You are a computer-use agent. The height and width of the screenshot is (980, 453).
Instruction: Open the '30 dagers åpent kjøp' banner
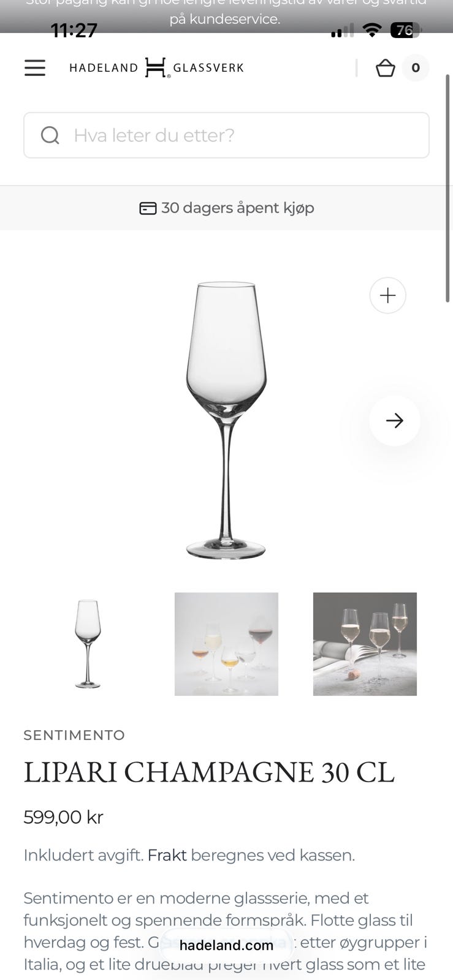(x=226, y=208)
